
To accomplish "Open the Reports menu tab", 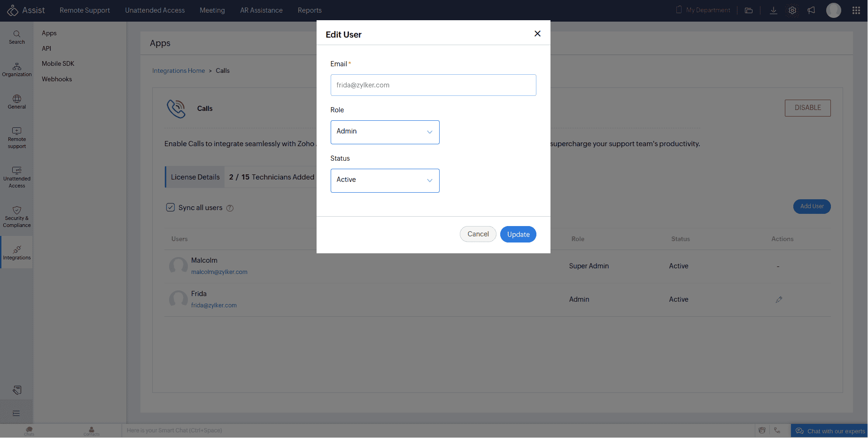I will 310,10.
